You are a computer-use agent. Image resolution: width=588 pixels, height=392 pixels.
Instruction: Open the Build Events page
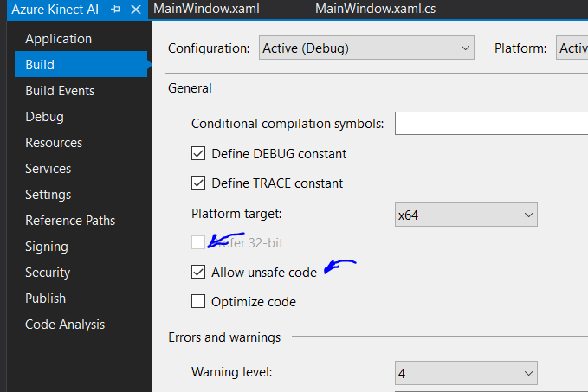tap(60, 91)
